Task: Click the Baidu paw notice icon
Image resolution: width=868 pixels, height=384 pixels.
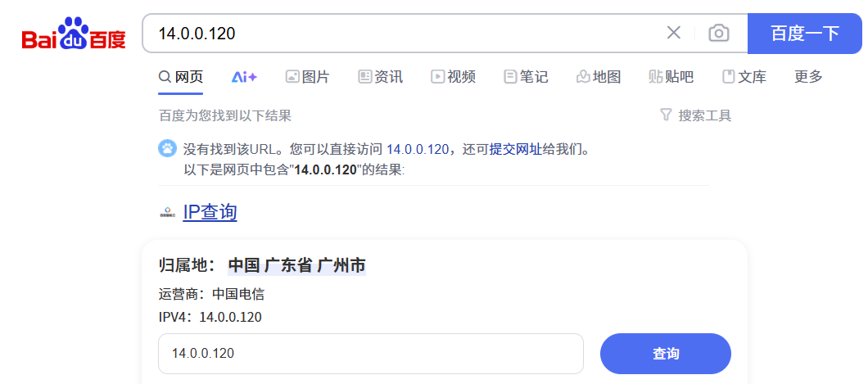Action: pos(167,148)
